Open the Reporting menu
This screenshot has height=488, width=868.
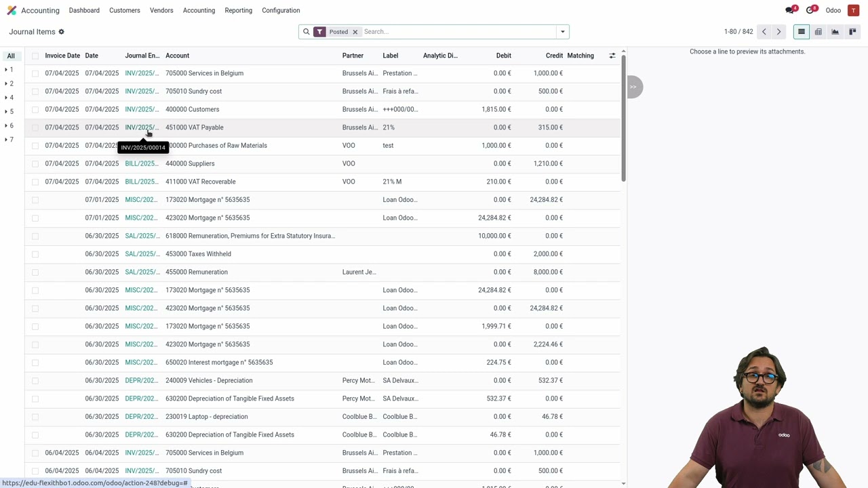point(238,10)
